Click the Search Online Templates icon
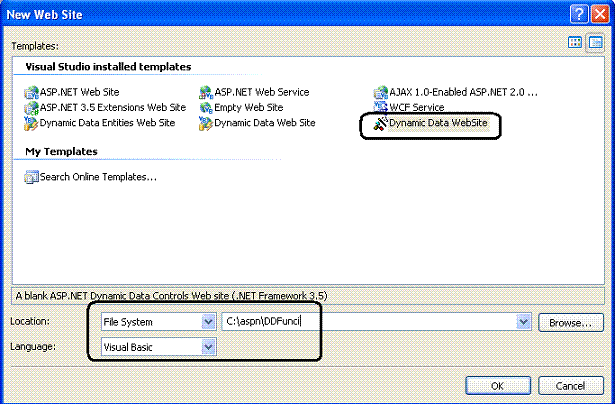The height and width of the screenshot is (404, 615). coord(31,177)
